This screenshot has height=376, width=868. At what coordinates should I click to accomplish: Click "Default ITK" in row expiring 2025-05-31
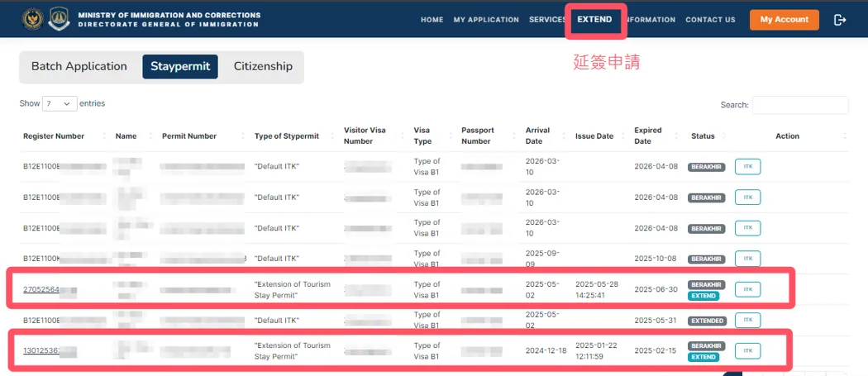coord(277,320)
